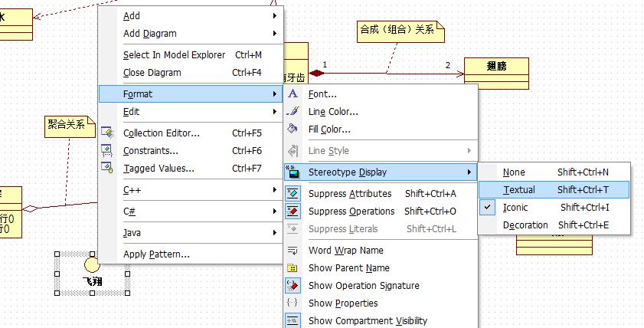Select the checked Iconic stereotype display
This screenshot has width=644, height=328.
[554, 207]
